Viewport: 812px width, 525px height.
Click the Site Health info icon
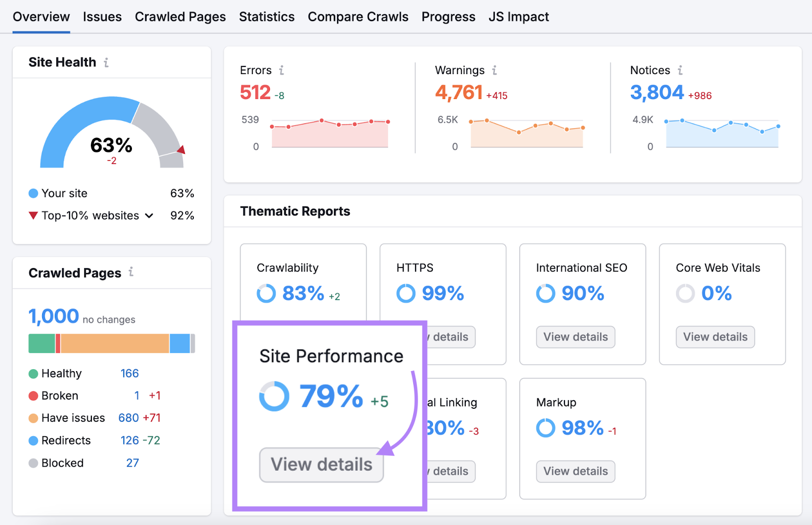click(106, 62)
